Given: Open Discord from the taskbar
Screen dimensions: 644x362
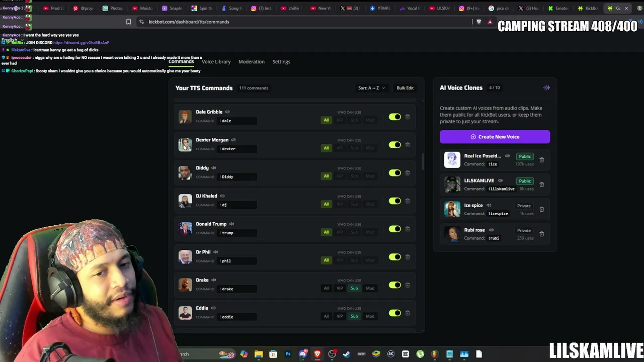Looking at the screenshot, I should [303, 354].
